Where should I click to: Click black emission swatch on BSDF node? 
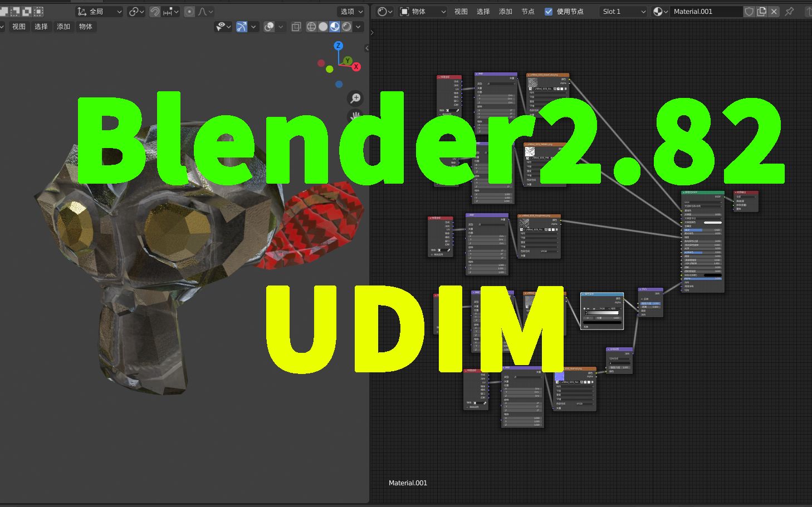712,275
